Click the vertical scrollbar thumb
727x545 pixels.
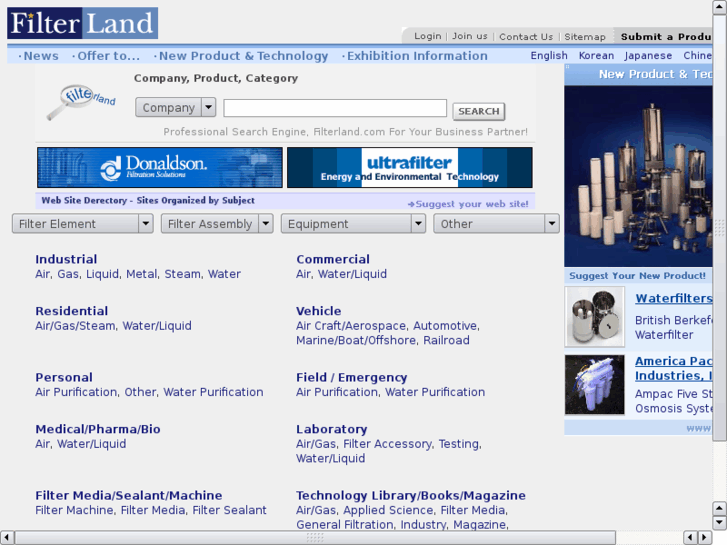pos(719,228)
